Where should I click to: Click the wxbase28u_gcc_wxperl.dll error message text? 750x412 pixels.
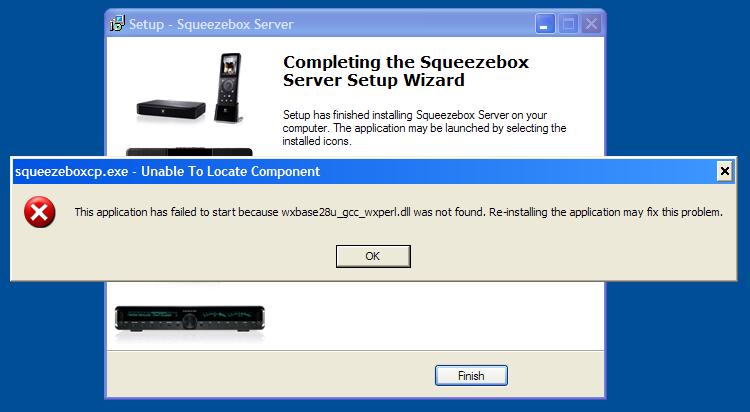click(x=398, y=212)
